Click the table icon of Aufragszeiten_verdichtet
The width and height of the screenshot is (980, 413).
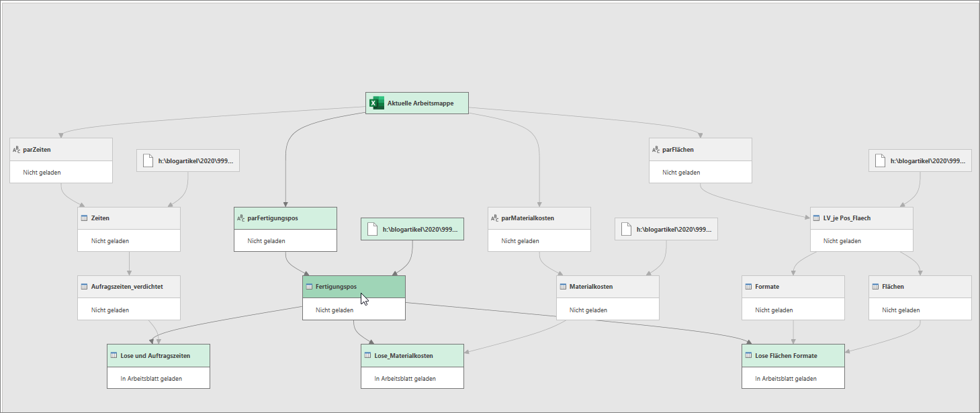click(x=85, y=287)
